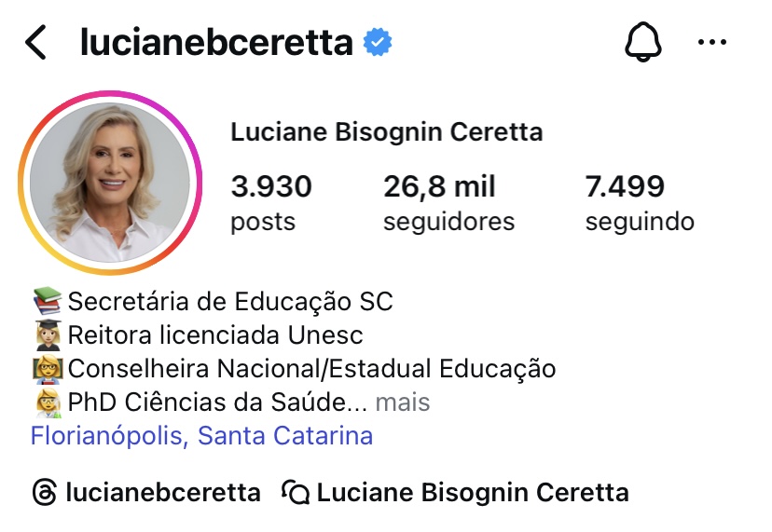Open Luciane Bisognin Ceretta broadcast channel

click(473, 492)
